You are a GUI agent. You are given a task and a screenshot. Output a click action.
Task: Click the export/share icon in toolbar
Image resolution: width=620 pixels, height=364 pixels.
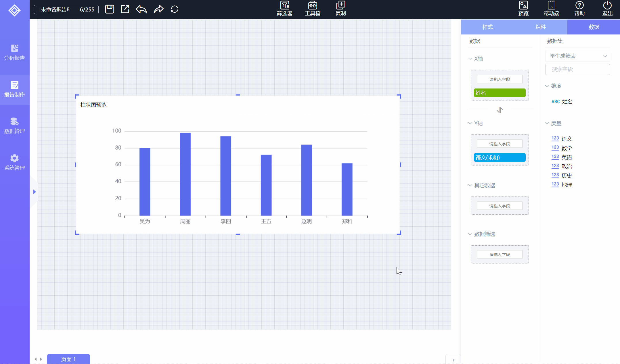[125, 9]
